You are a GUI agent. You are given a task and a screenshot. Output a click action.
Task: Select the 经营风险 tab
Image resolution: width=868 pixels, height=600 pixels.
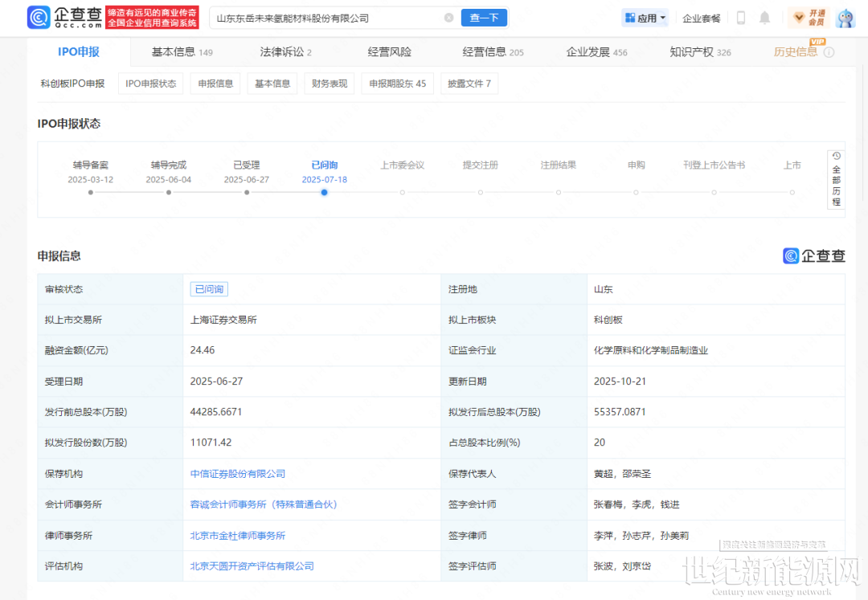[389, 52]
